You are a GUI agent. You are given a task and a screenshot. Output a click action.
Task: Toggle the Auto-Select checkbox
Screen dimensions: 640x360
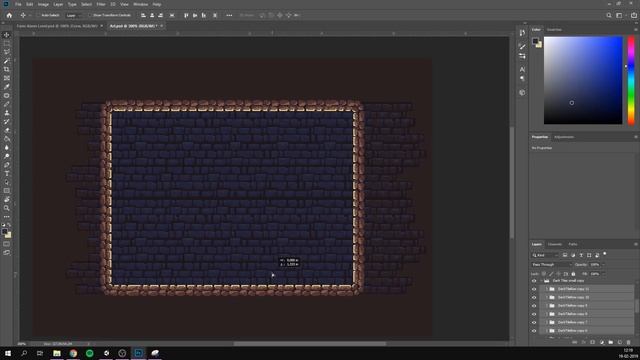(40, 15)
